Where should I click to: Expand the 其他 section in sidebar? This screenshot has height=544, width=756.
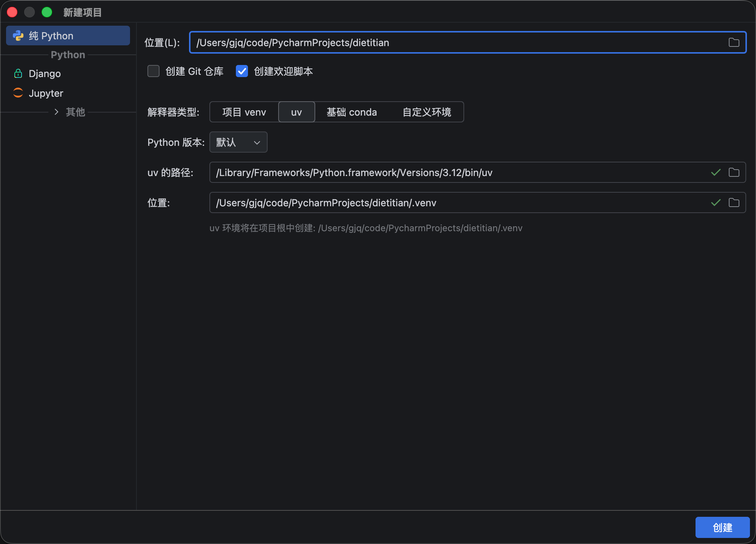point(56,112)
